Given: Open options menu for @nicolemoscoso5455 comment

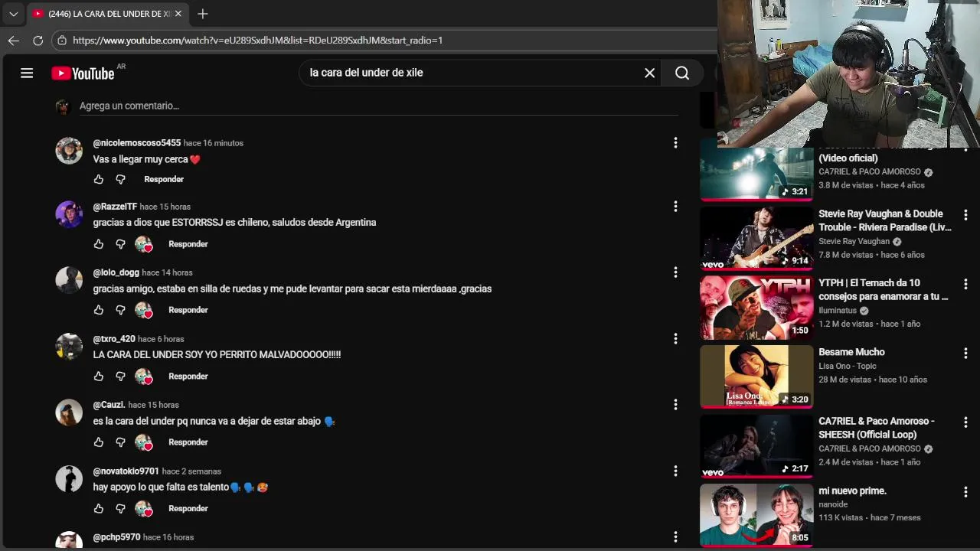Looking at the screenshot, I should (x=675, y=142).
